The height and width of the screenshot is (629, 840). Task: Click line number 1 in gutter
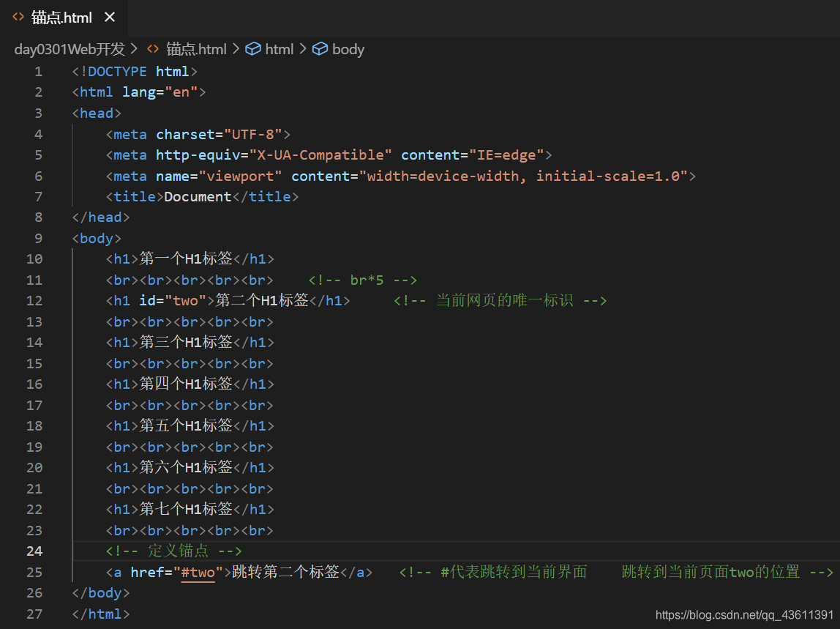pos(38,71)
